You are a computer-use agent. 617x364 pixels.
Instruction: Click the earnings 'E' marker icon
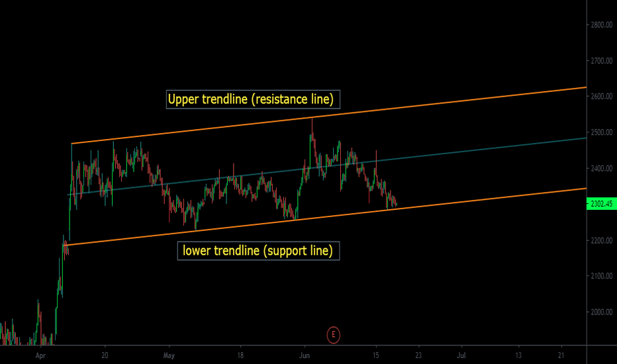(333, 335)
